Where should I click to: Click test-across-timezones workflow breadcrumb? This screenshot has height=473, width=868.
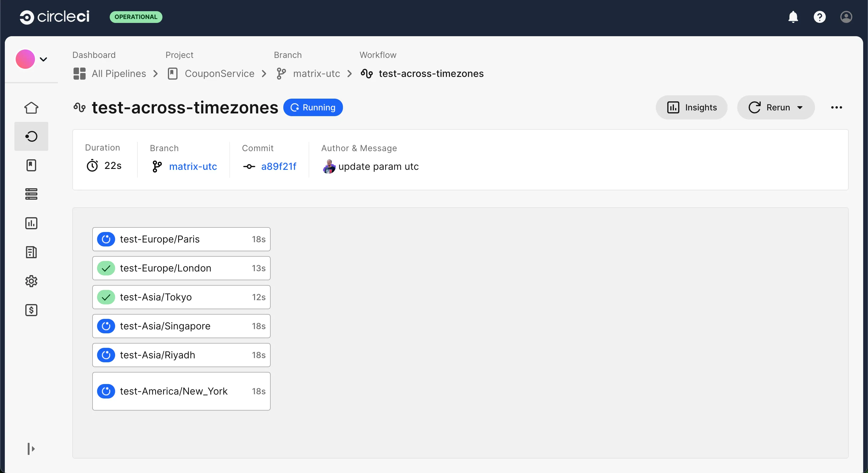[431, 74]
